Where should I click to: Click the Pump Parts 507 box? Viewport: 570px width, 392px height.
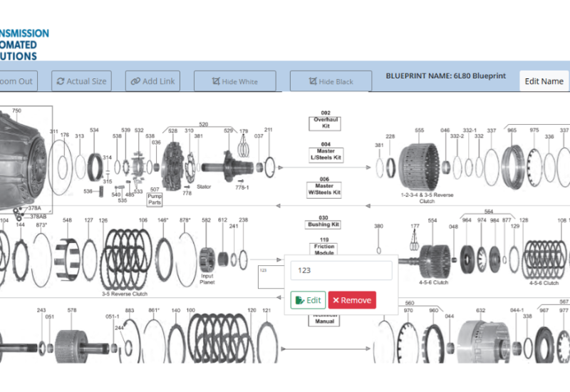(x=155, y=196)
